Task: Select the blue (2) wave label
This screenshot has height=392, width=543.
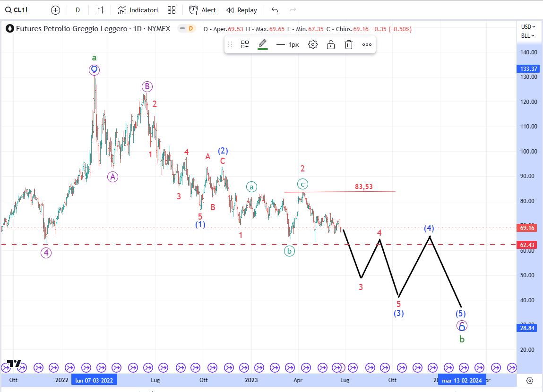Action: 223,151
